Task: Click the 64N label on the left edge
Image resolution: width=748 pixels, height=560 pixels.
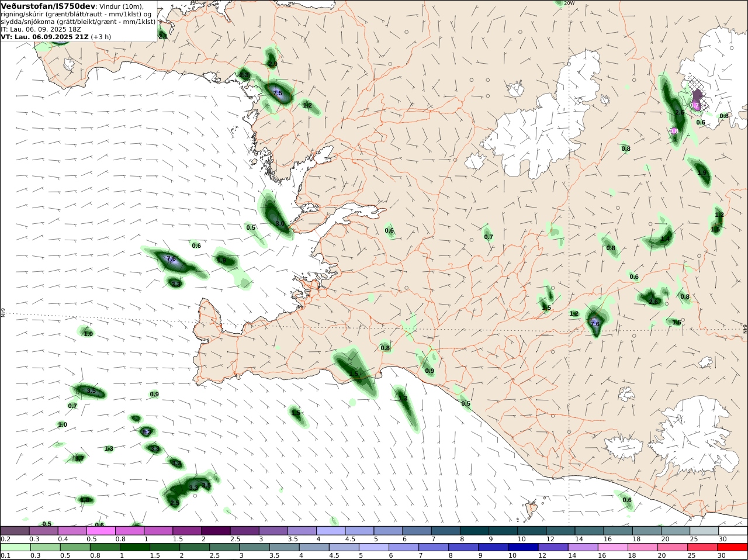Action: [x=3, y=312]
